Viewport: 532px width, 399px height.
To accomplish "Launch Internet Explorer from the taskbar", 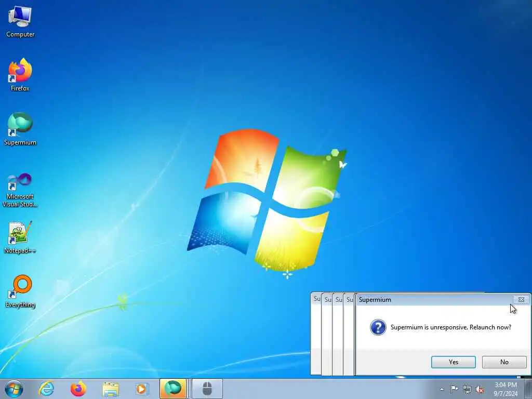I will tap(46, 389).
